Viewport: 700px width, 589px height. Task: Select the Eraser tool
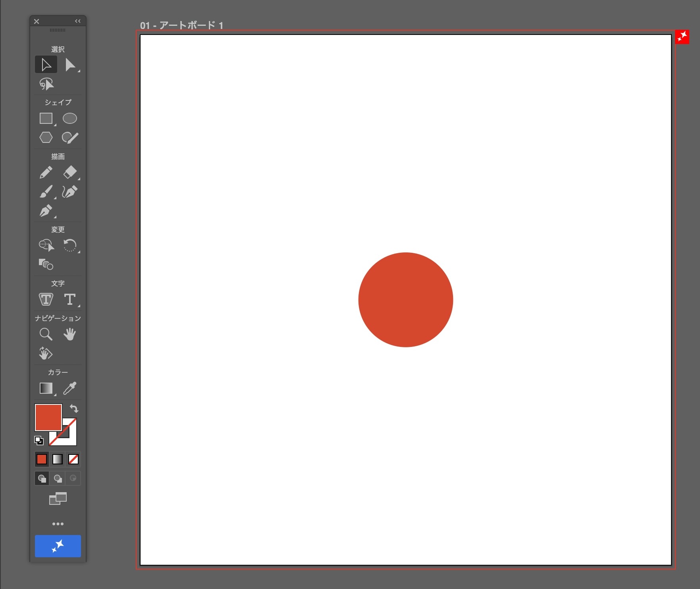[70, 173]
